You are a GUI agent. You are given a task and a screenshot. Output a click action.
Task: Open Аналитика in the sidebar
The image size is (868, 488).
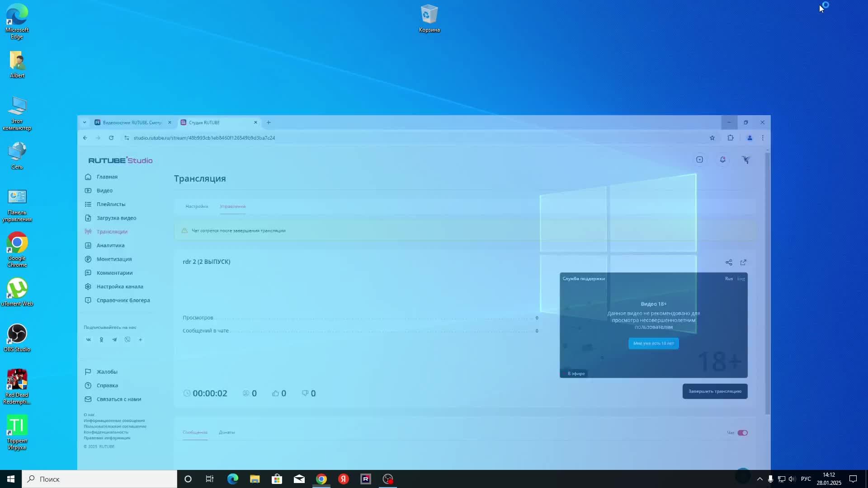coord(110,245)
